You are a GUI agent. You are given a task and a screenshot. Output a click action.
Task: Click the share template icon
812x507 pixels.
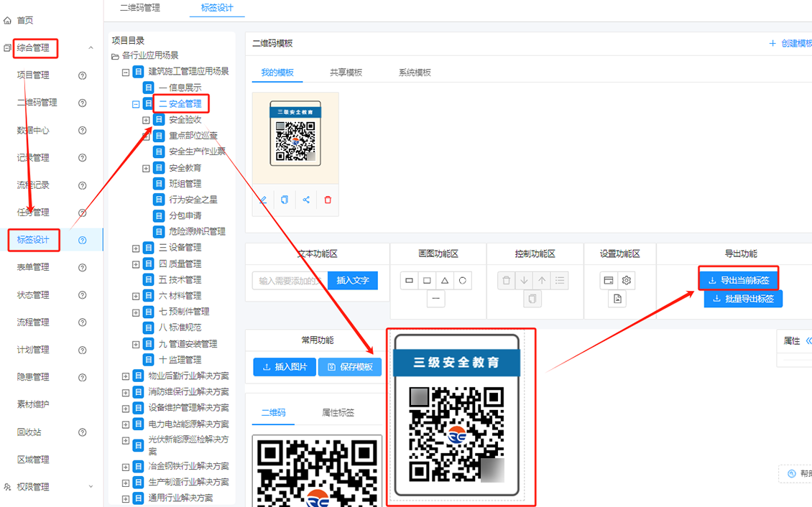306,200
